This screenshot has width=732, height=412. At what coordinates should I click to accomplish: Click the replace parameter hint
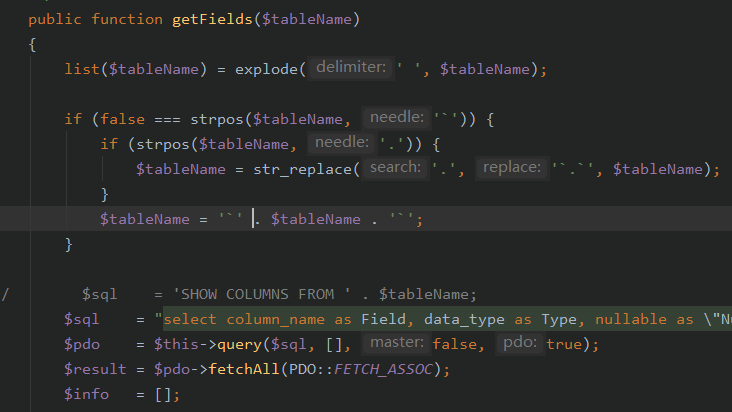tap(512, 168)
